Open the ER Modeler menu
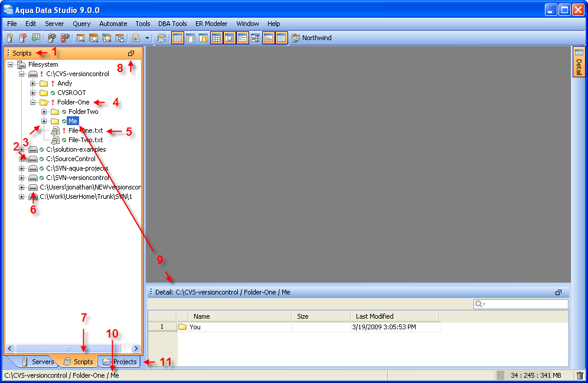 [211, 24]
